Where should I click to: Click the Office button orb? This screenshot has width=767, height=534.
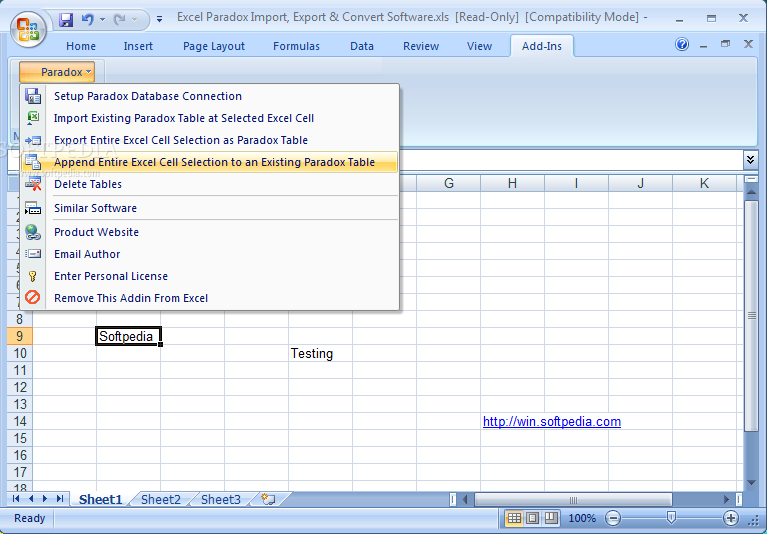point(28,29)
